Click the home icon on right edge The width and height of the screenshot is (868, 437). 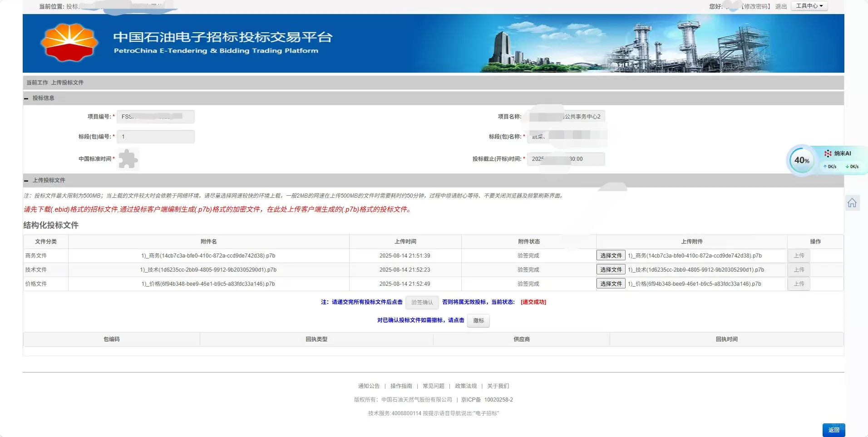[852, 203]
